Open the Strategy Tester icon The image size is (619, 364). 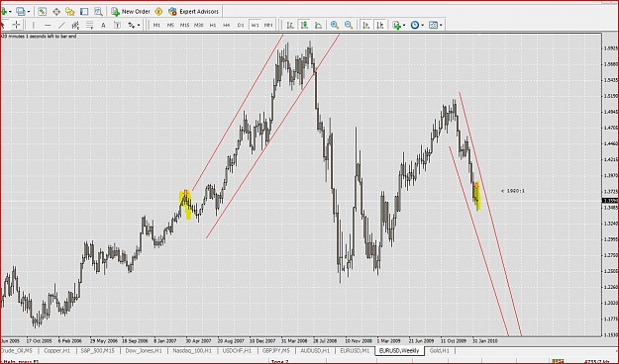(98, 12)
